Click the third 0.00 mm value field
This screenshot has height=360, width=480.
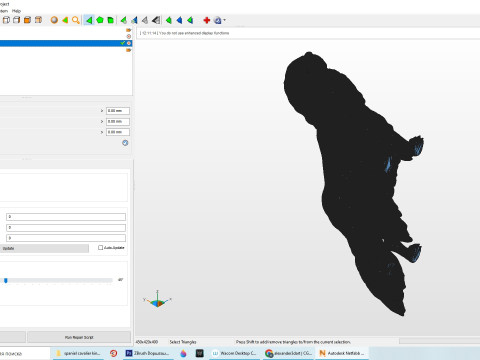click(x=118, y=132)
